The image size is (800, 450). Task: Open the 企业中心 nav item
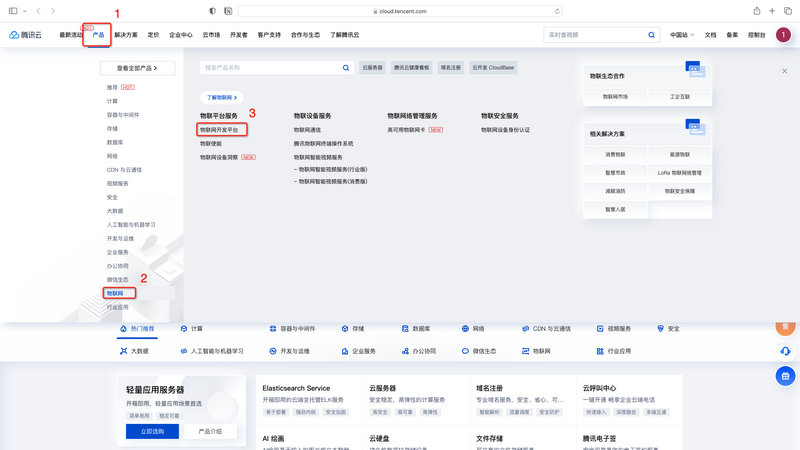(181, 35)
